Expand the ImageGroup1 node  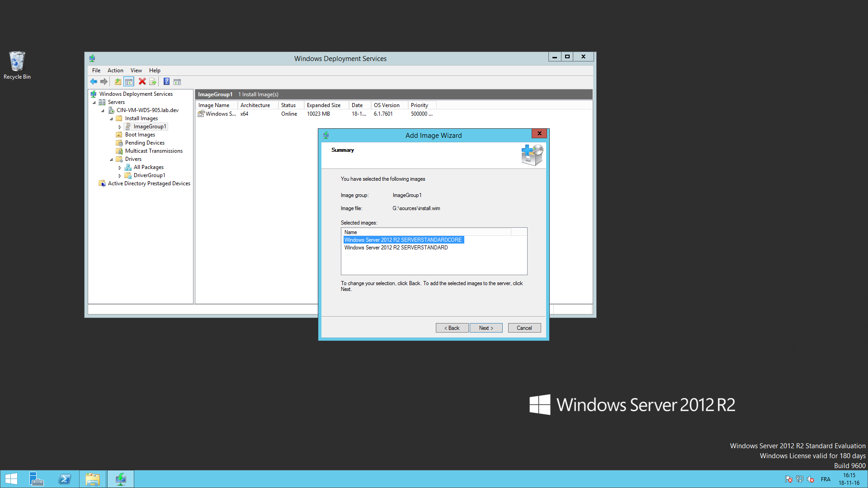(x=120, y=127)
